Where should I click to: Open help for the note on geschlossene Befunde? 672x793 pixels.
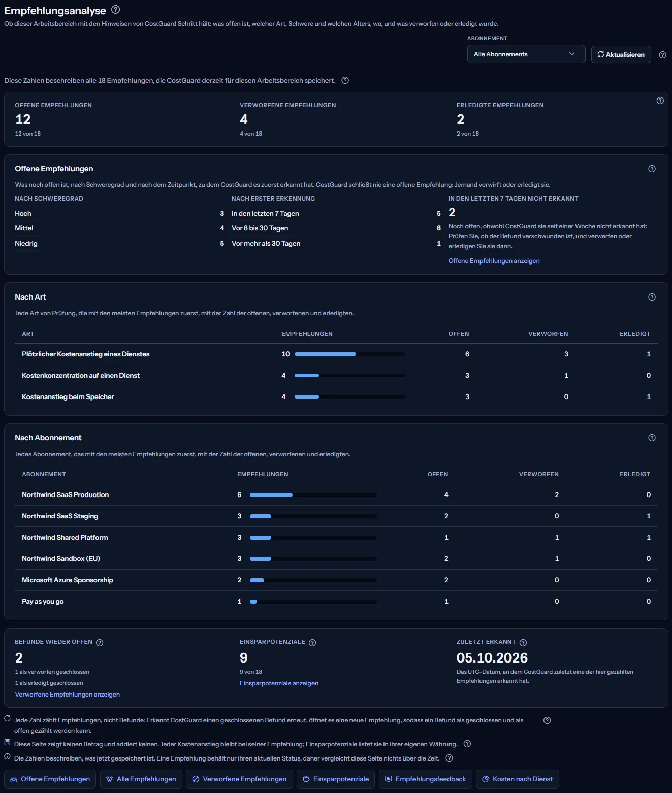[x=547, y=720]
